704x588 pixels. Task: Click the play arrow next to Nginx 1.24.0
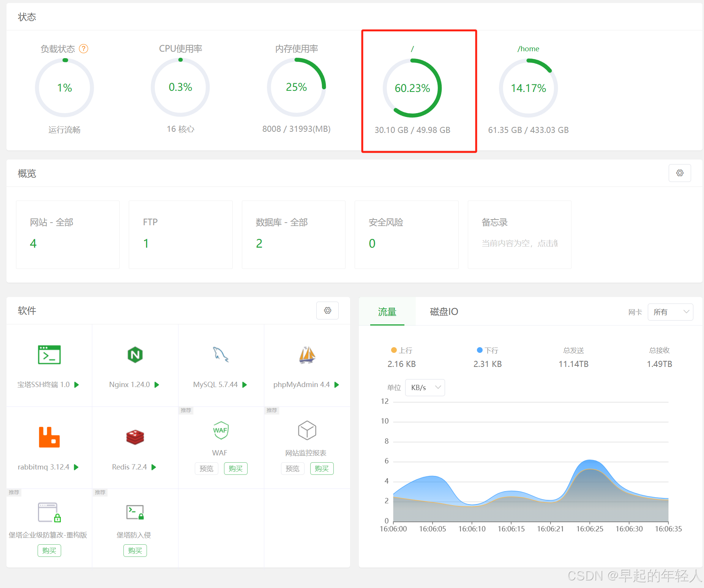pos(157,385)
